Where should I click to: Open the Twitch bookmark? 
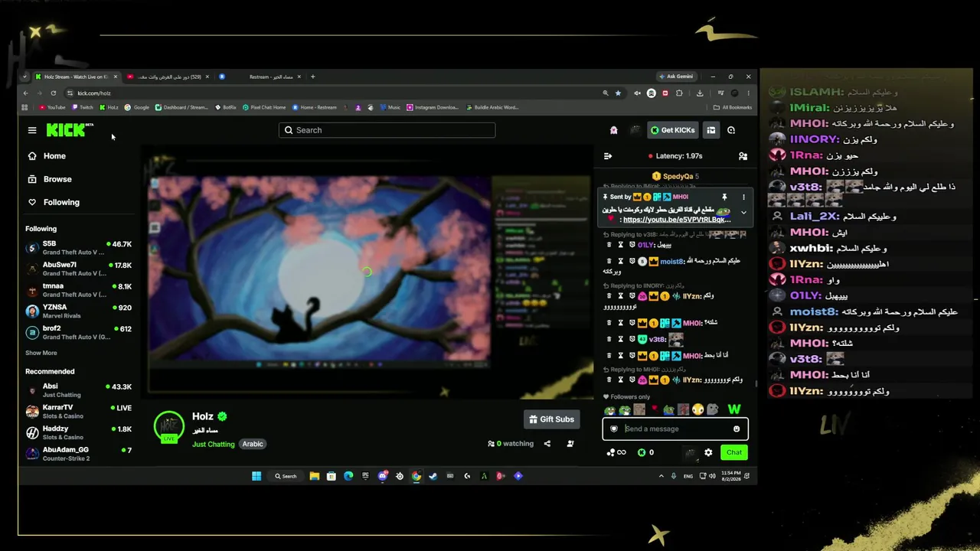pyautogui.click(x=82, y=107)
